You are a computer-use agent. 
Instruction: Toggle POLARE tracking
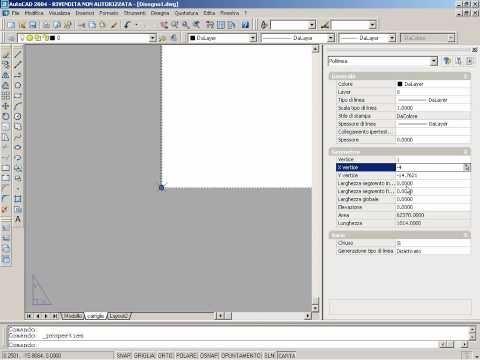click(186, 356)
